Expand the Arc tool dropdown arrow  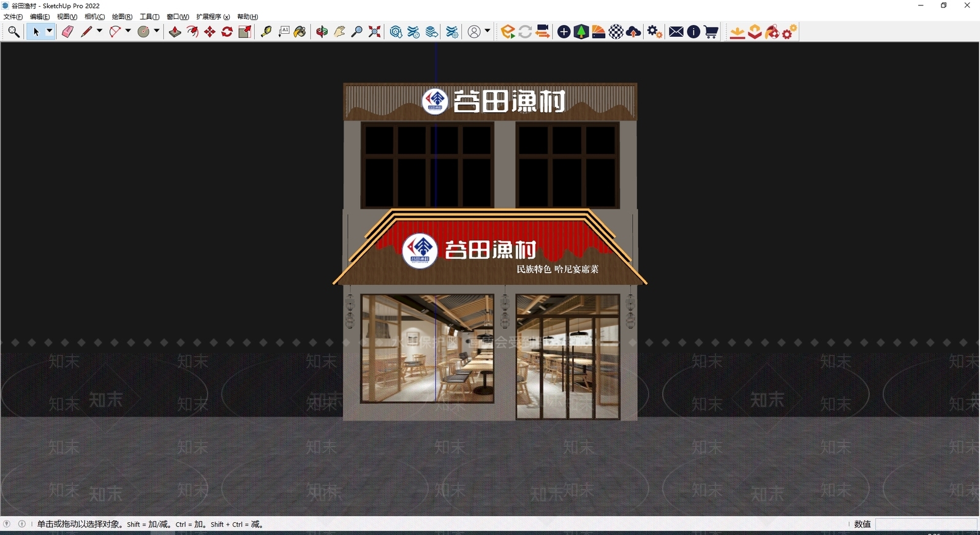click(128, 31)
